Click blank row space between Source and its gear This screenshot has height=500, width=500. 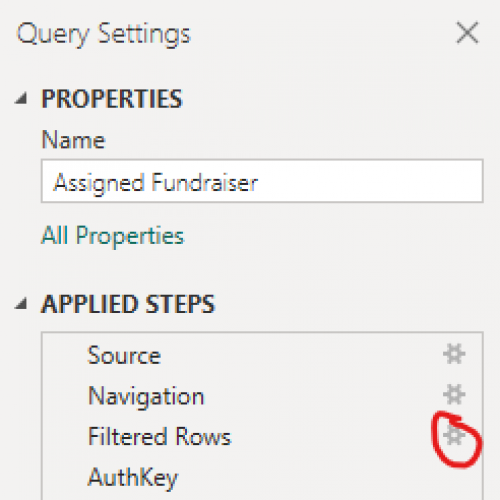pyautogui.click(x=302, y=355)
